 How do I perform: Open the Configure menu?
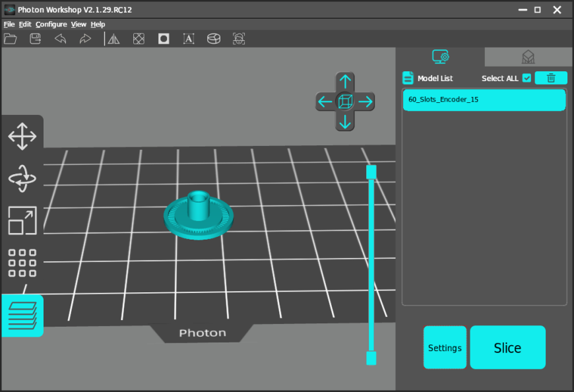pyautogui.click(x=51, y=24)
